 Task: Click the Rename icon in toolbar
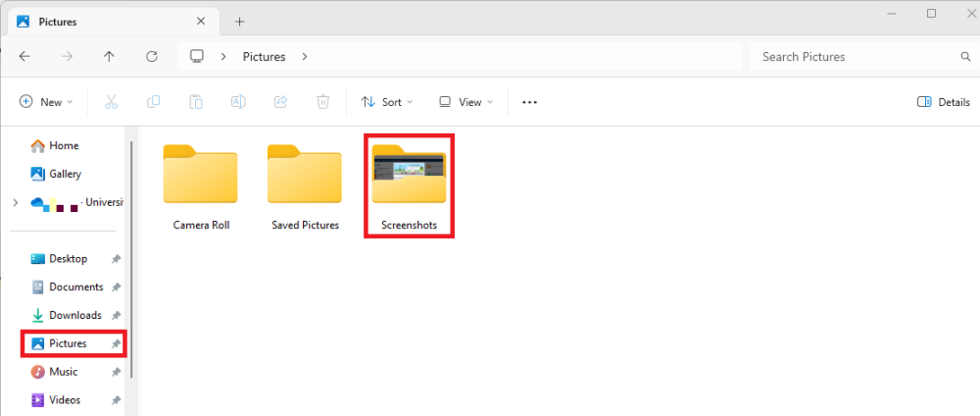click(238, 102)
